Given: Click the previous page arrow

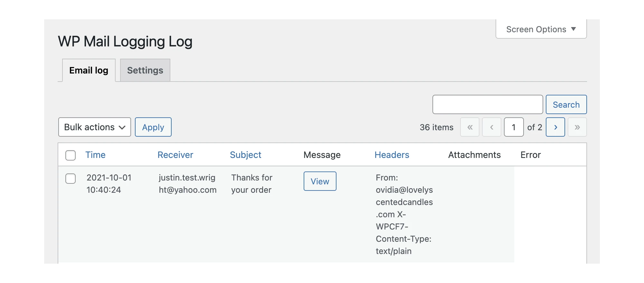Looking at the screenshot, I should [x=491, y=127].
